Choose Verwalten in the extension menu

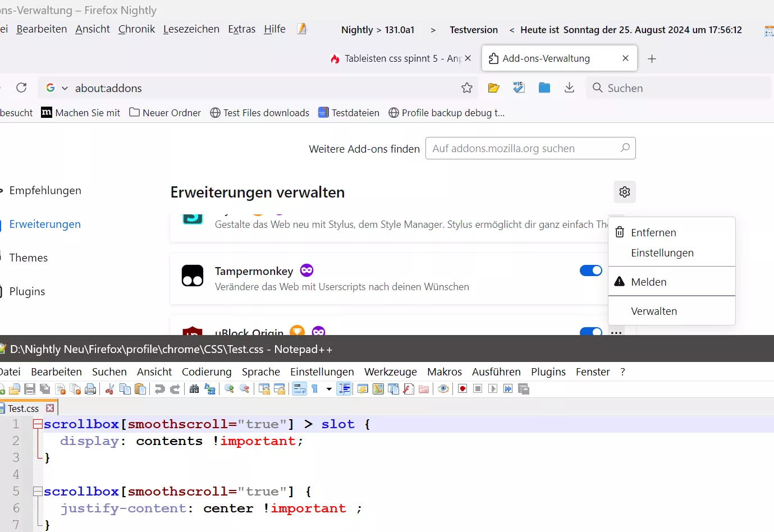pyautogui.click(x=672, y=311)
